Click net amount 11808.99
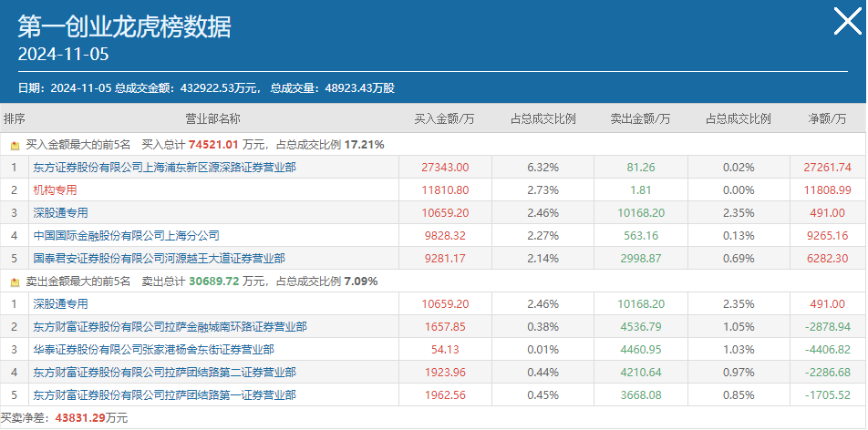Image resolution: width=868 pixels, height=430 pixels. tap(827, 190)
